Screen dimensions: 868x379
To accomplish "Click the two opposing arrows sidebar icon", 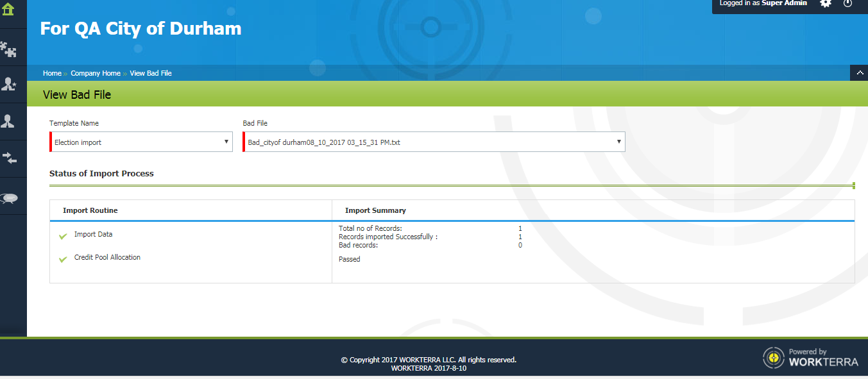I will 9,158.
